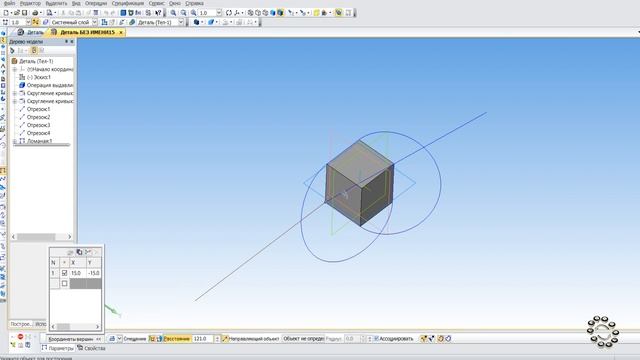
Task: Click the Y cell with -15.0
Action: pyautogui.click(x=93, y=273)
